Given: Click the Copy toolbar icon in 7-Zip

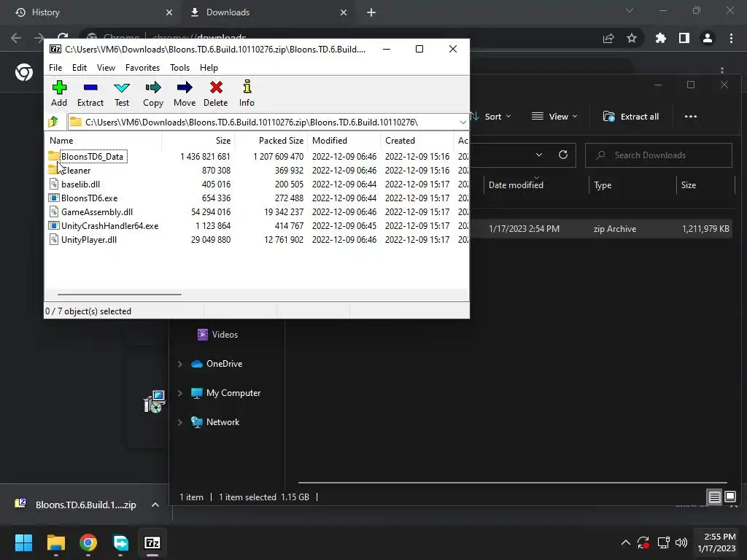Looking at the screenshot, I should (x=153, y=93).
